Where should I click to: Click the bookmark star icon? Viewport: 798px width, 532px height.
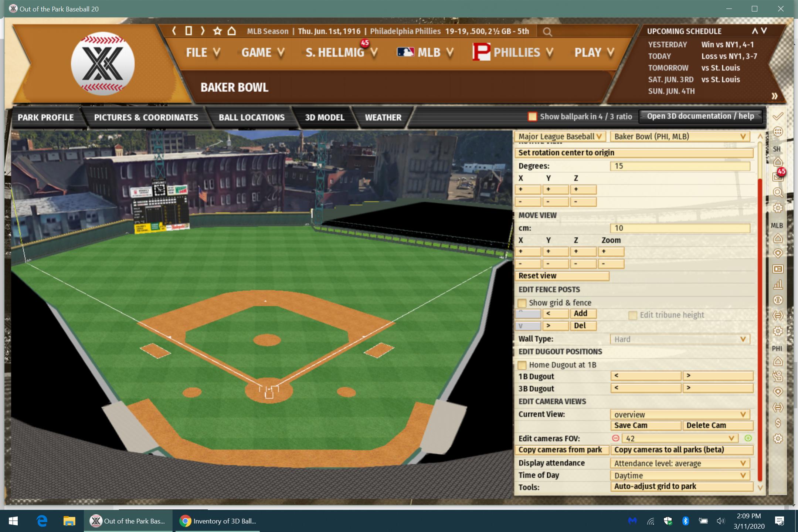[x=217, y=31]
